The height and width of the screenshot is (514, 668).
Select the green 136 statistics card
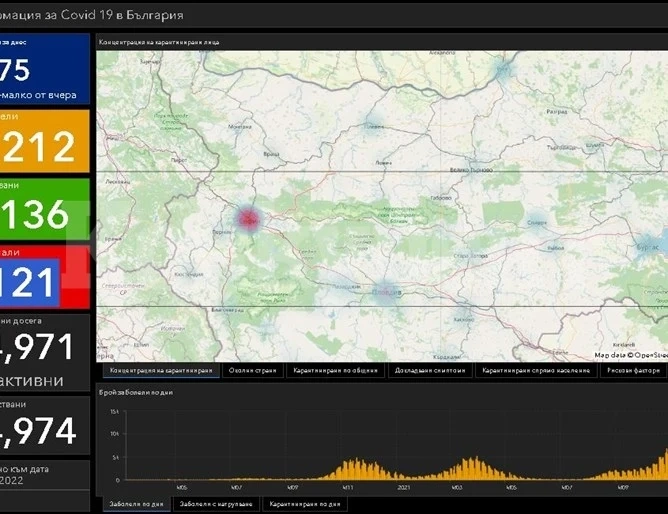pyautogui.click(x=44, y=209)
